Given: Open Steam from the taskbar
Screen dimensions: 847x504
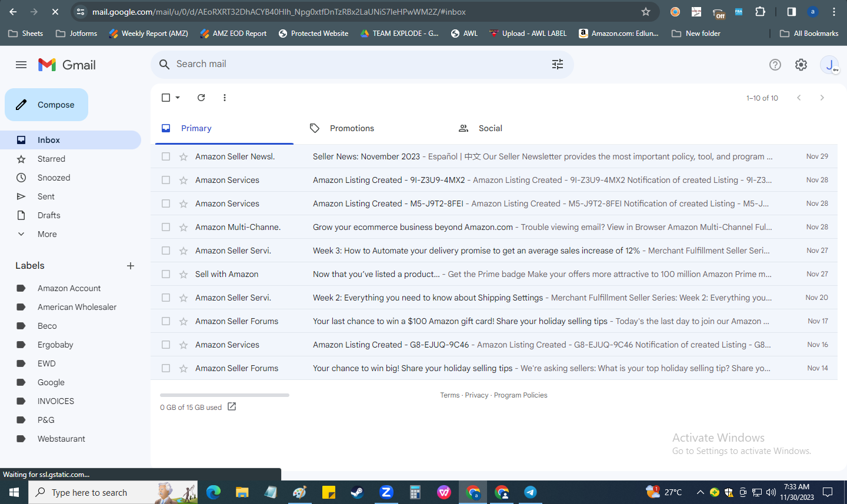Looking at the screenshot, I should tap(357, 492).
